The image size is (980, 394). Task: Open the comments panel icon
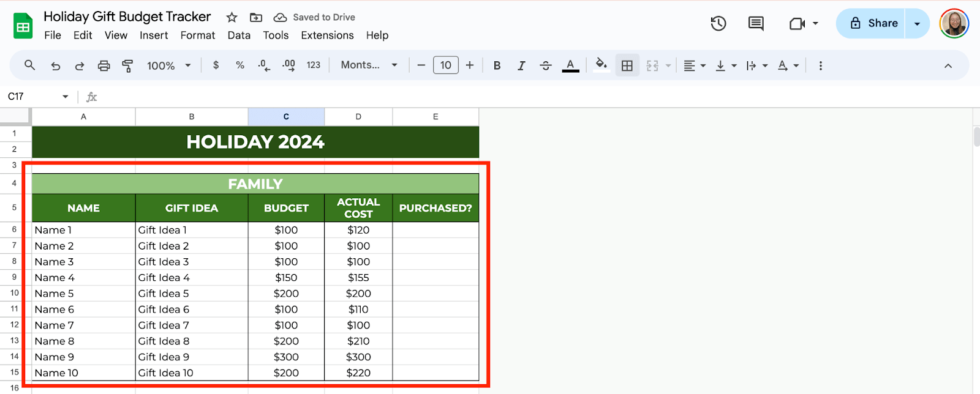click(x=756, y=23)
